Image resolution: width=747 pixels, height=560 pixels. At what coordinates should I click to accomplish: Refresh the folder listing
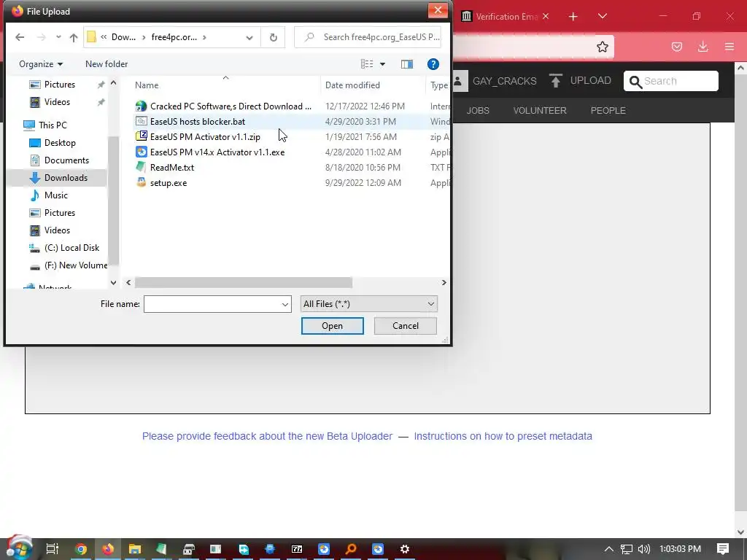tap(273, 37)
